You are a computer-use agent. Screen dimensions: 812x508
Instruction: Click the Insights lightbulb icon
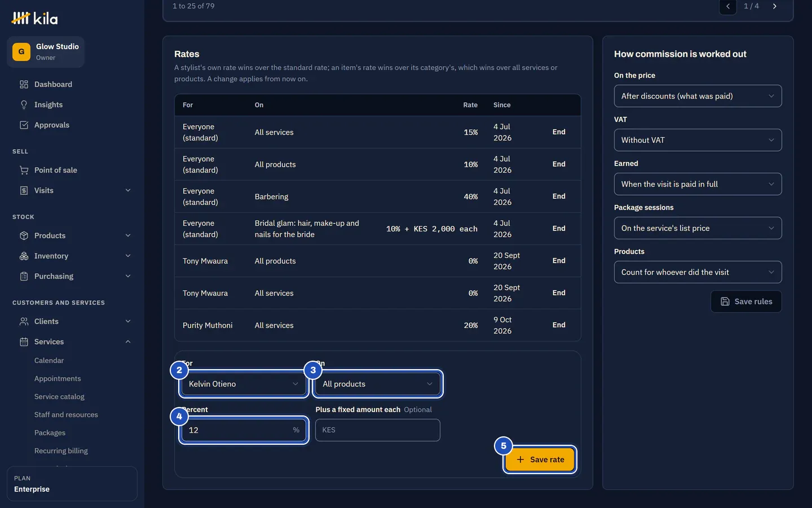pos(24,104)
